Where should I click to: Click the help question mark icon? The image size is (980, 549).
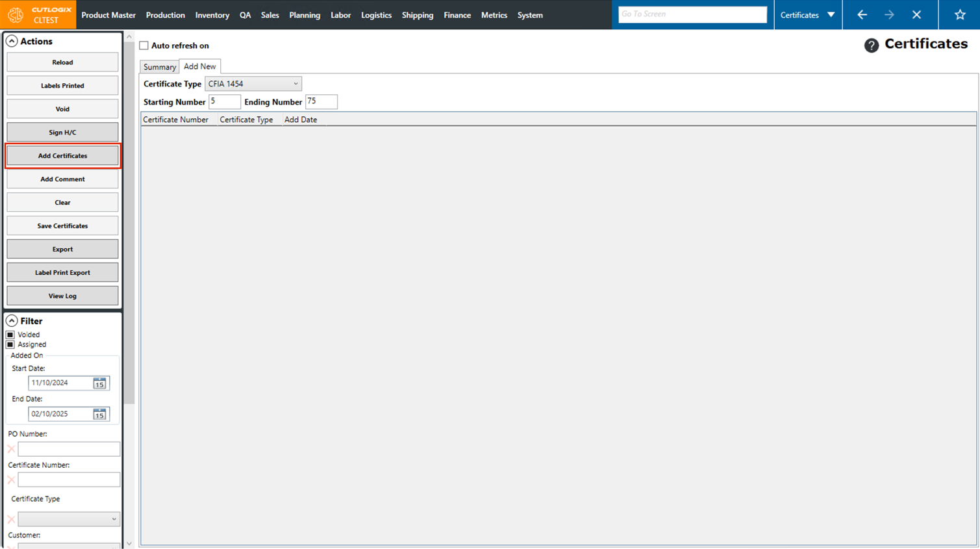click(x=871, y=45)
